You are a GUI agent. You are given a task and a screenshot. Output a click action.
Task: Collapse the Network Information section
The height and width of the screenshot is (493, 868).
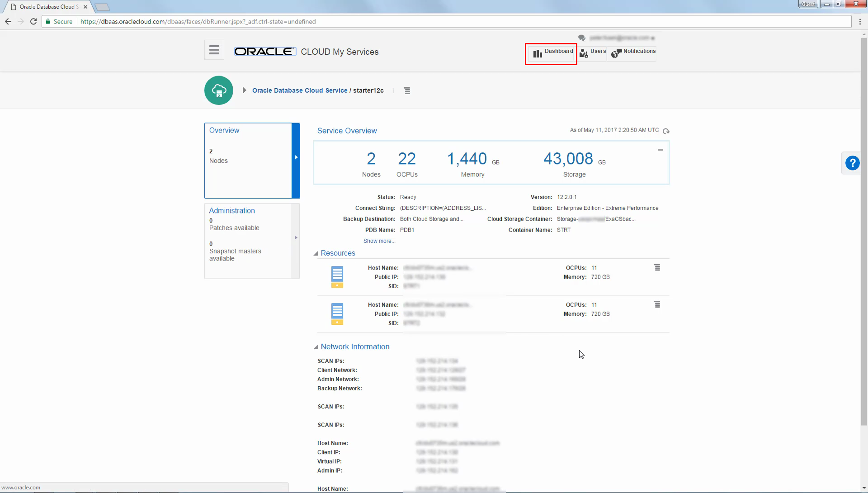(x=316, y=347)
